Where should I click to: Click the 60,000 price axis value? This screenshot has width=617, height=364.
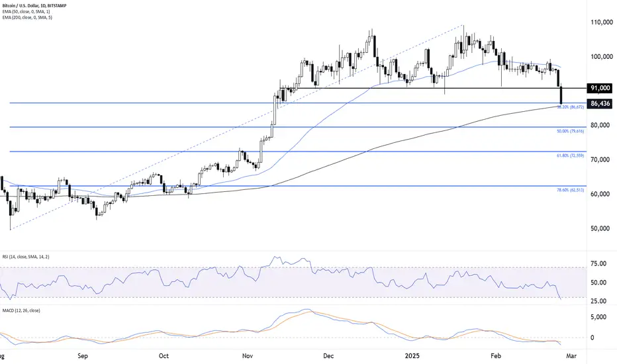[600, 194]
